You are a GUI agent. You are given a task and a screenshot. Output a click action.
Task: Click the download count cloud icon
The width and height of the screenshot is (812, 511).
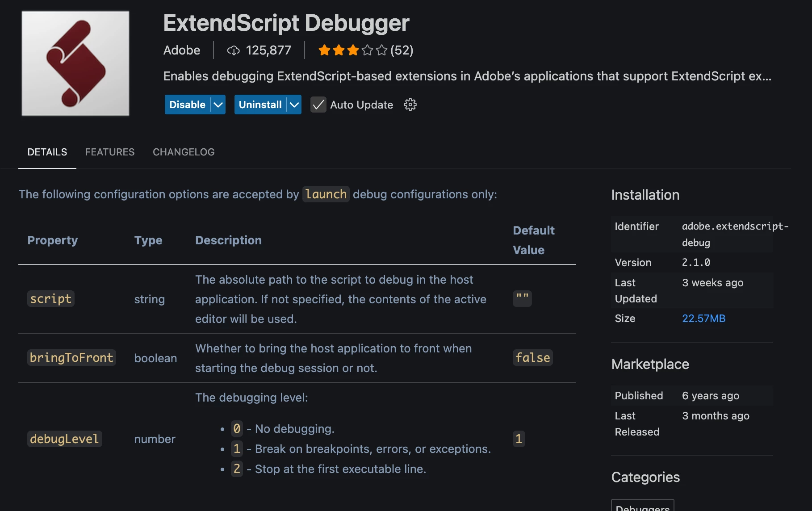(233, 50)
